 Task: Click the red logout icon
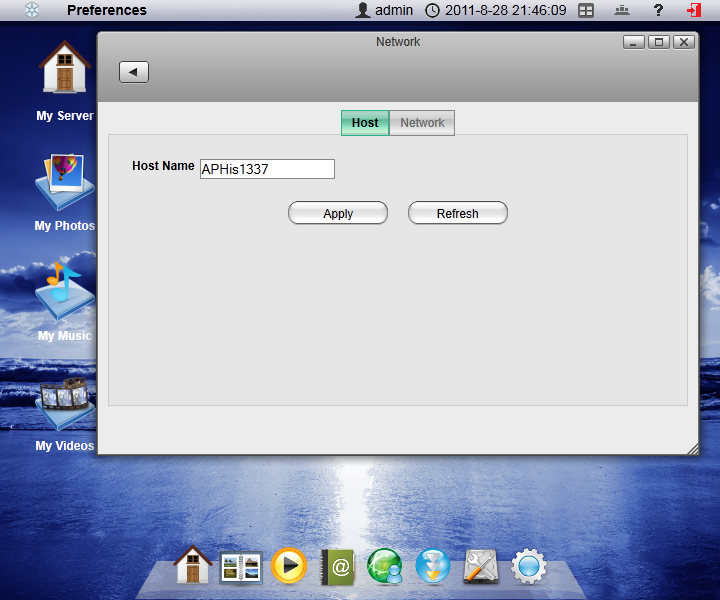tap(694, 10)
